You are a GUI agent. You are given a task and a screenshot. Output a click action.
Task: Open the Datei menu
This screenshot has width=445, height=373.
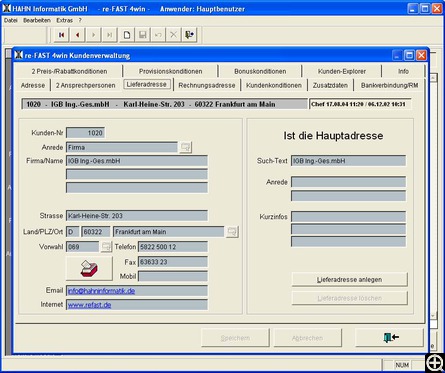[x=10, y=20]
